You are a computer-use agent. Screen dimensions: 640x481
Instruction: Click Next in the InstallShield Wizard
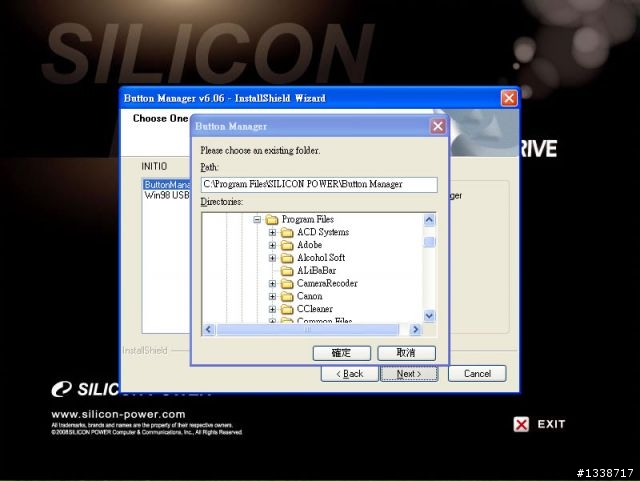point(409,374)
